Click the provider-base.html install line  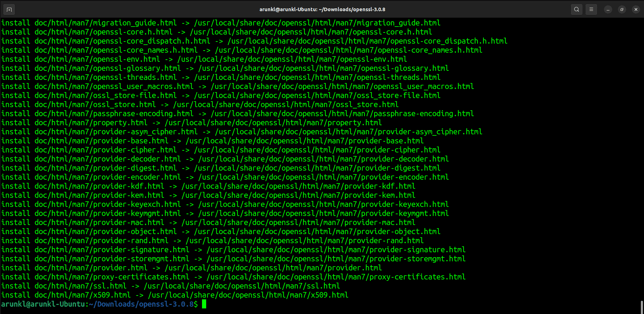[212, 141]
